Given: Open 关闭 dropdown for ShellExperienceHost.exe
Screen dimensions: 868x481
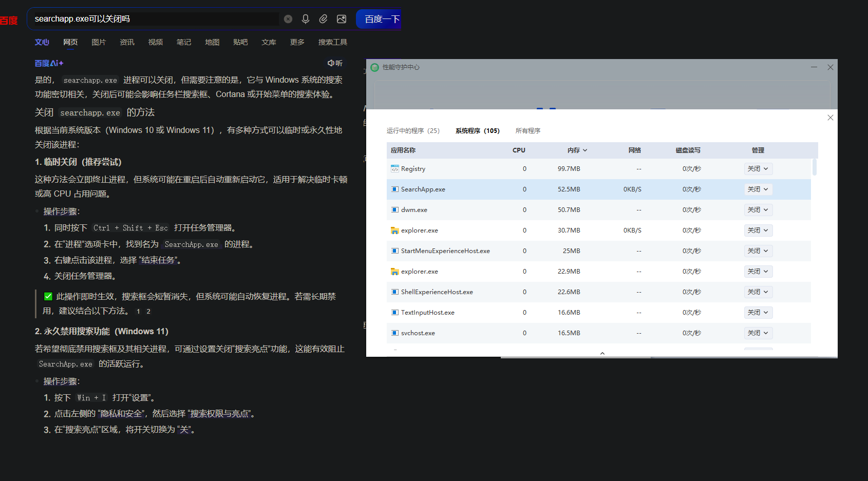Looking at the screenshot, I should tap(758, 292).
